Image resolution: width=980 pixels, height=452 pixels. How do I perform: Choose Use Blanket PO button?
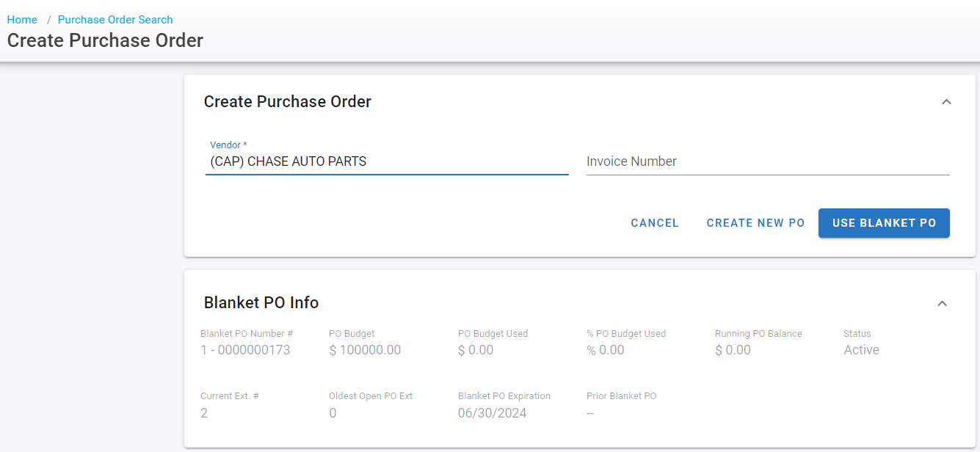884,223
